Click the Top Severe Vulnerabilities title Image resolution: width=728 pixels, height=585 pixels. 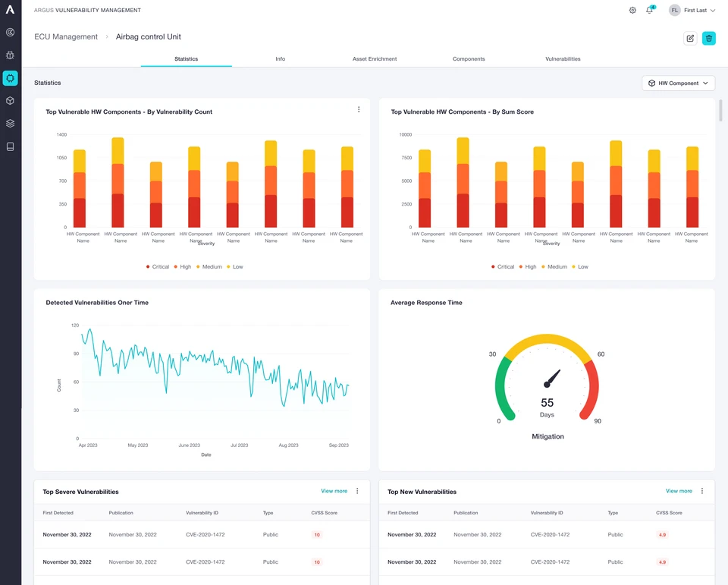tap(81, 492)
